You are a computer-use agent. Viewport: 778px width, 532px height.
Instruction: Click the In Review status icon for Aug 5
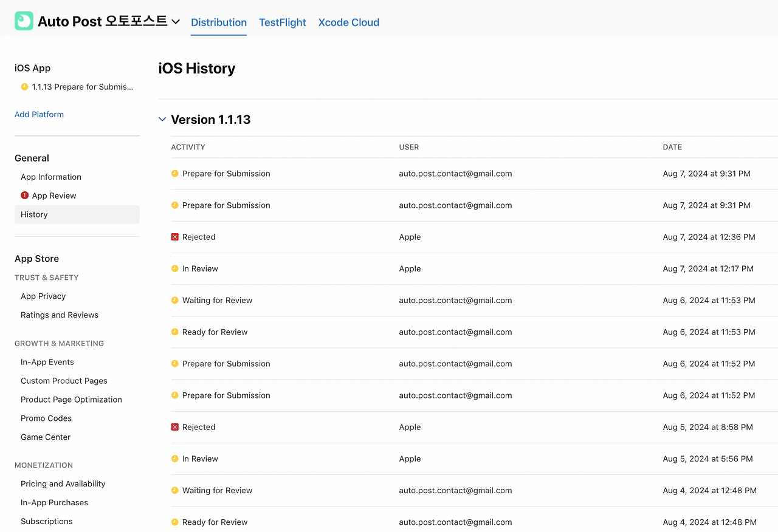tap(175, 459)
